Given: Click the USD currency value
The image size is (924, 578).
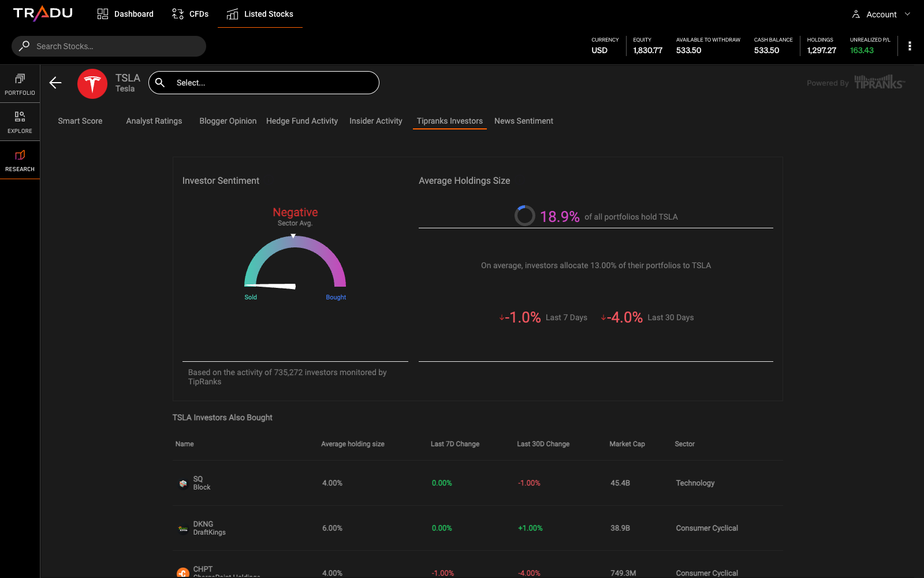Looking at the screenshot, I should coord(599,50).
